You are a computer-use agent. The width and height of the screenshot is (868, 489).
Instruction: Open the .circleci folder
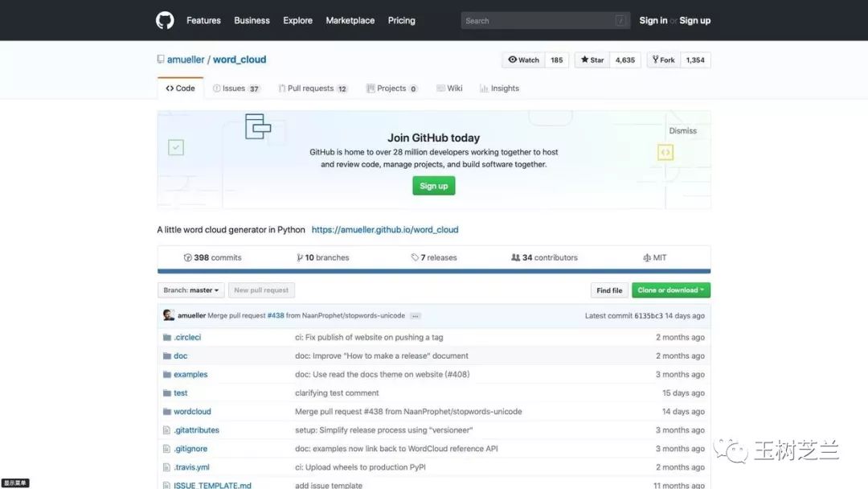click(x=187, y=337)
